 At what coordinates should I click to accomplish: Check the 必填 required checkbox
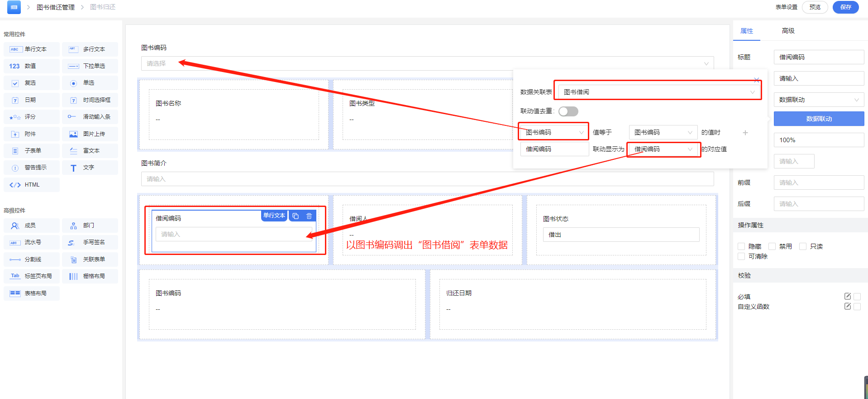(857, 297)
